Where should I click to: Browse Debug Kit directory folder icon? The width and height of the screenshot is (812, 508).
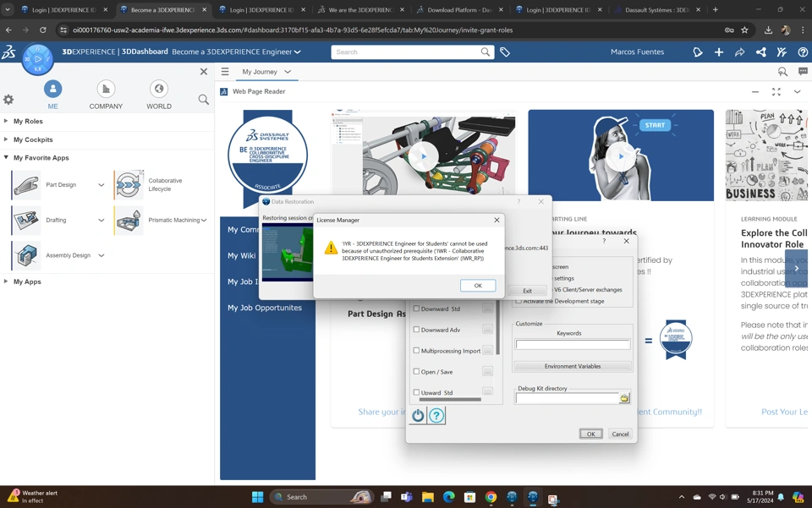(624, 398)
